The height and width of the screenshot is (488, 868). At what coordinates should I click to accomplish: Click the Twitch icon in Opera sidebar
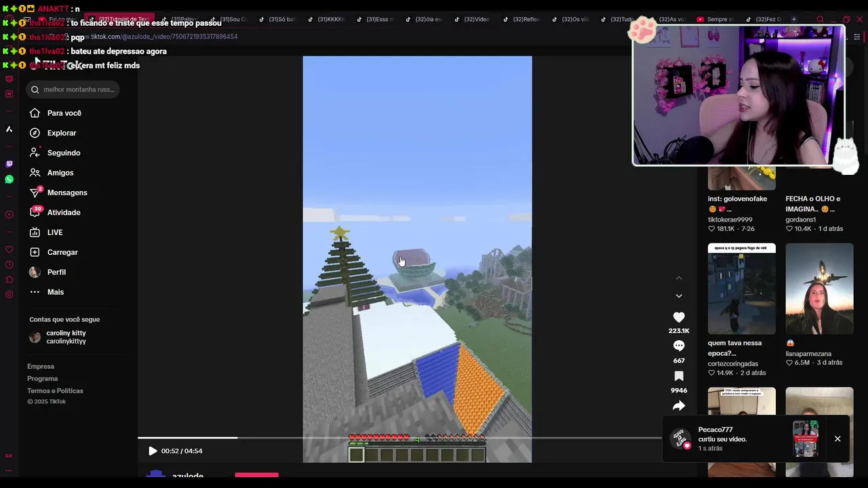(9, 163)
